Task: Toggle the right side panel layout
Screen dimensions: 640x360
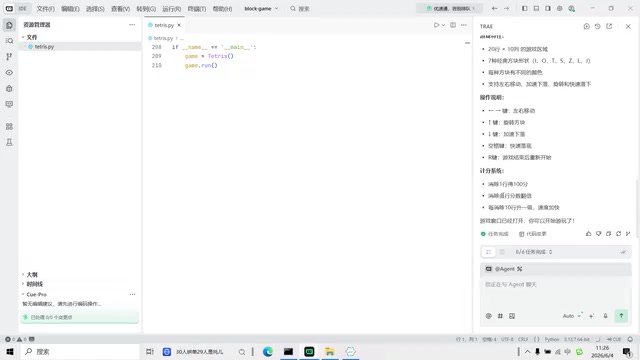Action: (548, 8)
